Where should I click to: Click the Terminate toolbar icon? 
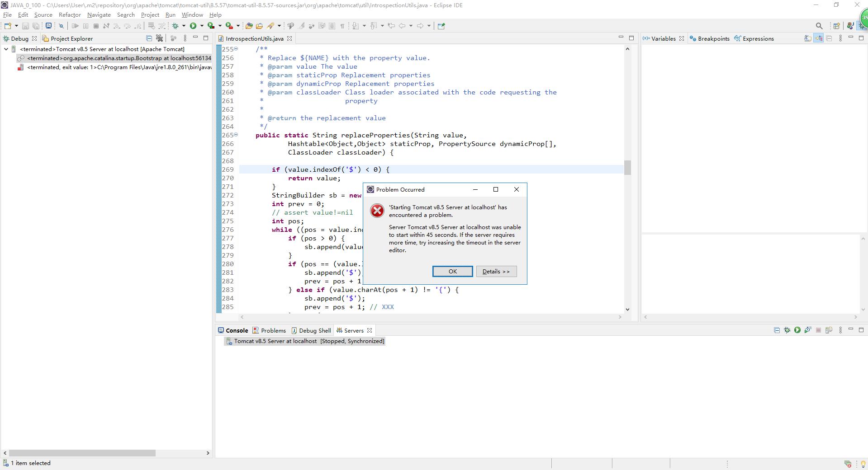coord(96,26)
